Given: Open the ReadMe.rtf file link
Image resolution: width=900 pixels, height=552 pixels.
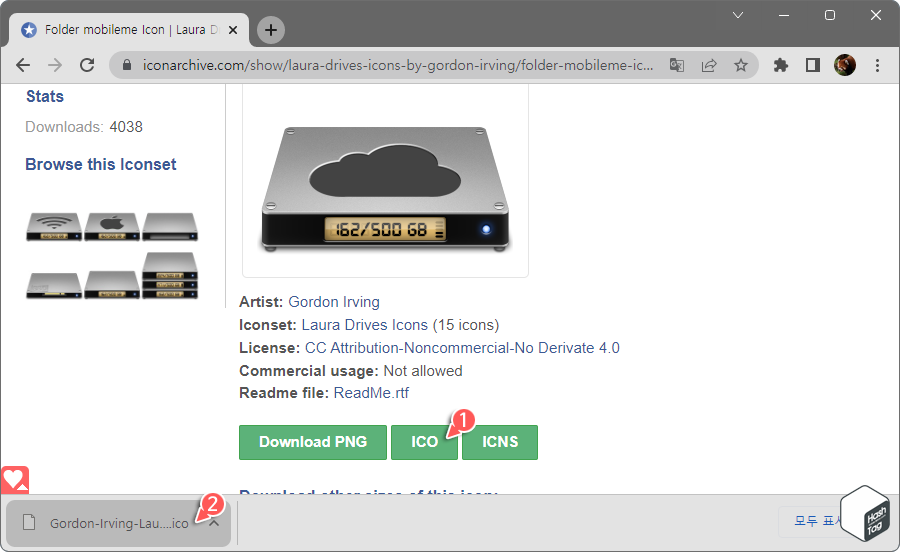Looking at the screenshot, I should (x=371, y=393).
